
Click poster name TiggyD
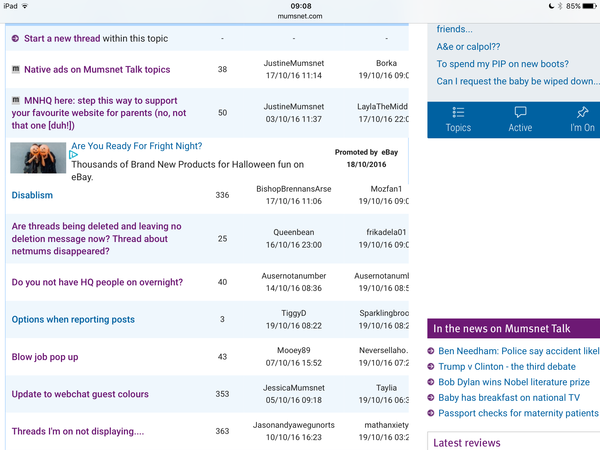pyautogui.click(x=293, y=313)
